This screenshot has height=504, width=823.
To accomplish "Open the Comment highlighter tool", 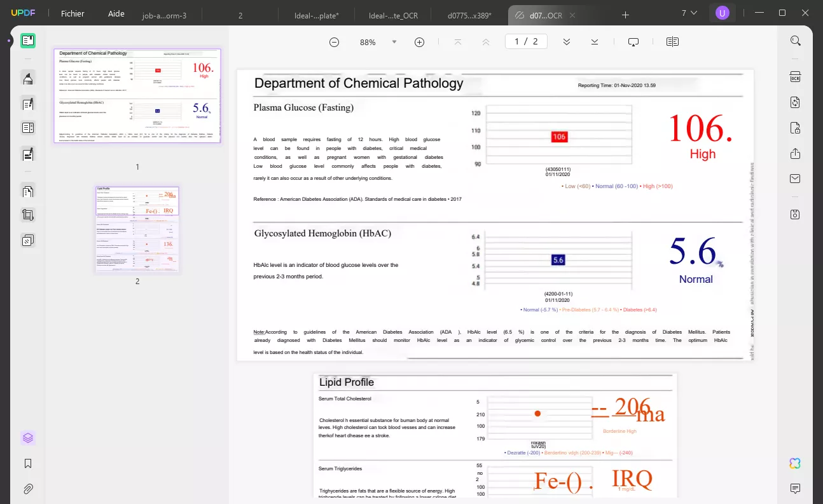I will point(28,78).
